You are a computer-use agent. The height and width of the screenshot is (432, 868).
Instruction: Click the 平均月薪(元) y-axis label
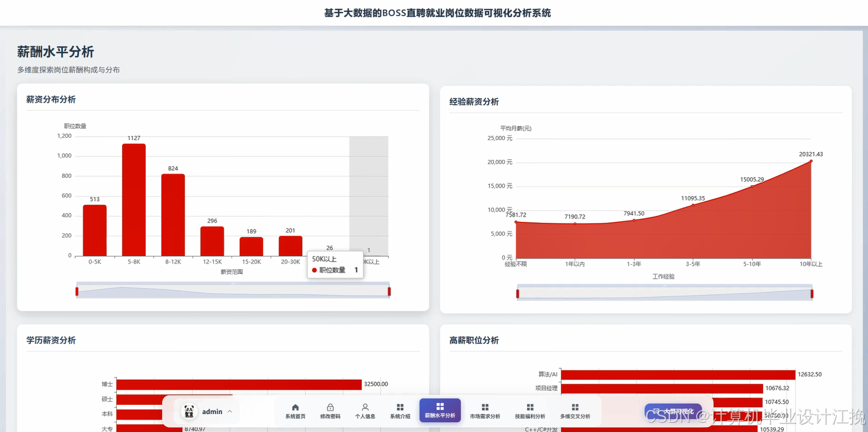pyautogui.click(x=516, y=129)
